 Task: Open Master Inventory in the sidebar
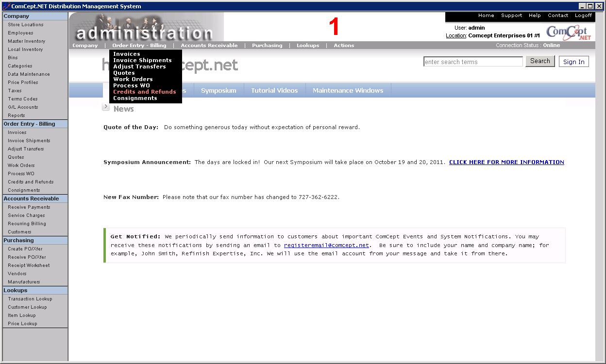[x=26, y=41]
